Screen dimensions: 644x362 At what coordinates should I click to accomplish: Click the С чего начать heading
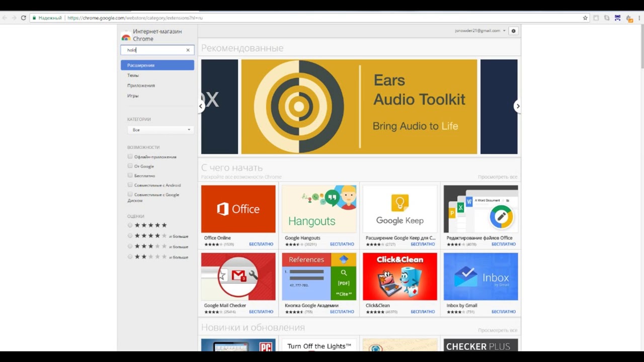[232, 168]
